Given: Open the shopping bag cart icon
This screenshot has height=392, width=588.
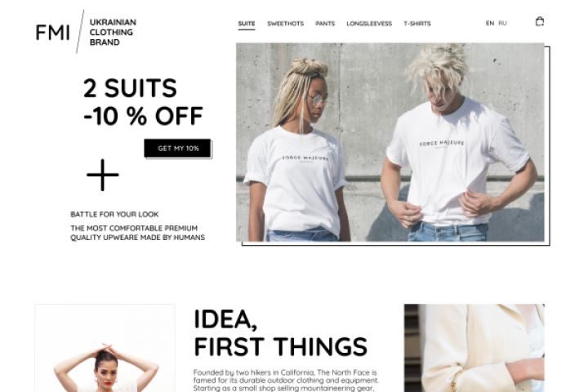Looking at the screenshot, I should [x=540, y=21].
